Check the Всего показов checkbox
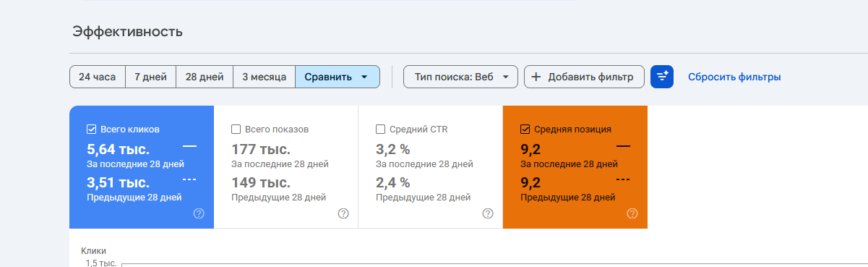This screenshot has width=868, height=267. [x=236, y=130]
